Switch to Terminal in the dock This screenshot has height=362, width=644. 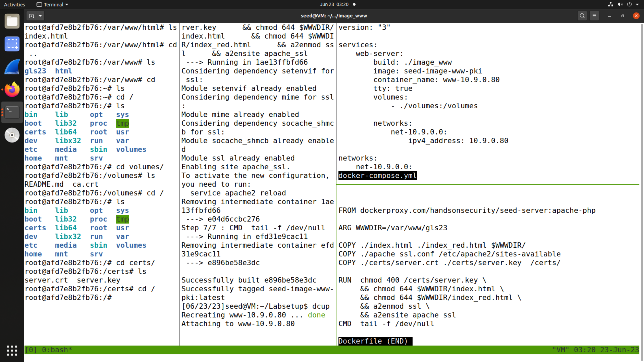12,112
